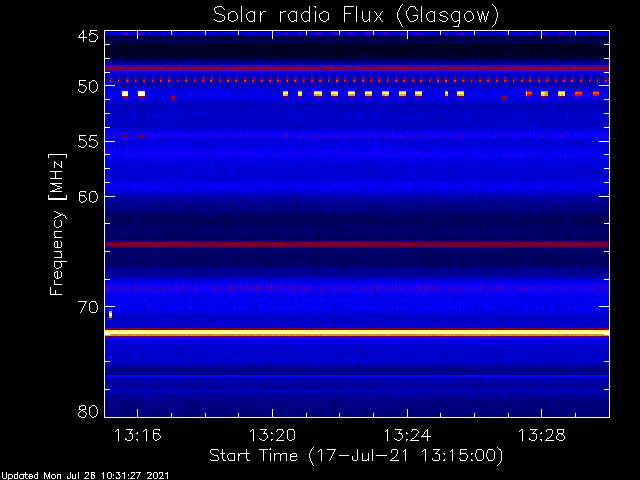Click the small white blob near 70 MHz
Viewport: 640px width, 480px height.
tap(110, 314)
